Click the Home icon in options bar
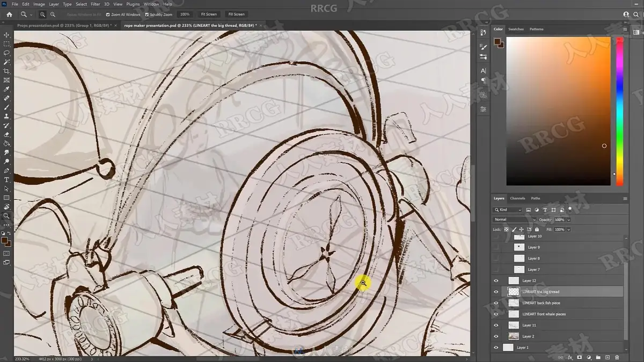Image resolution: width=644 pixels, height=362 pixels. point(9,14)
